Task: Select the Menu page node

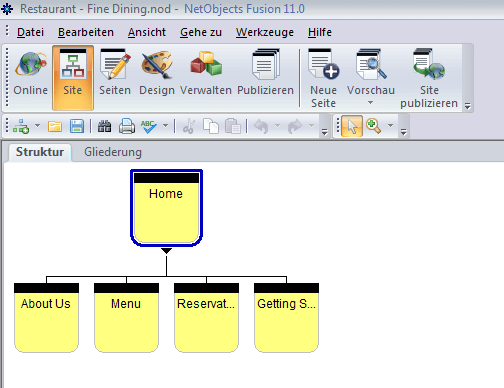Action: pyautogui.click(x=126, y=318)
